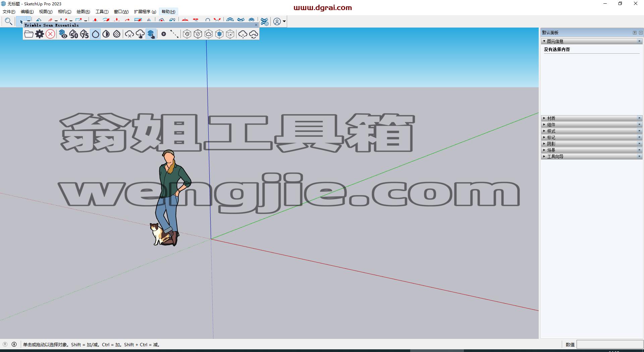Toggle point cloud visibility eye-cube icon
Viewport: 644px width, 352px height.
63,34
